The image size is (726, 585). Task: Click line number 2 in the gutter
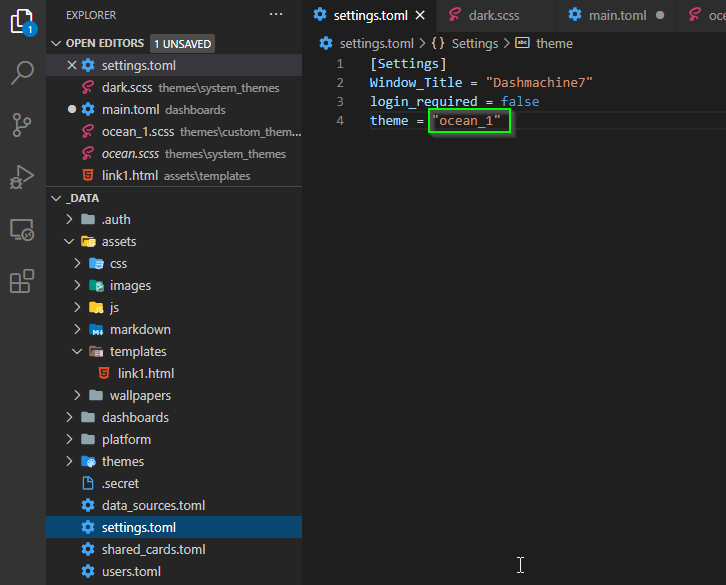click(340, 82)
